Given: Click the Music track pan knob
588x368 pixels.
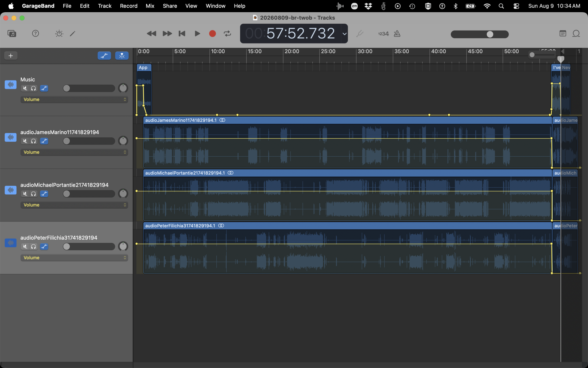Looking at the screenshot, I should pyautogui.click(x=123, y=88).
